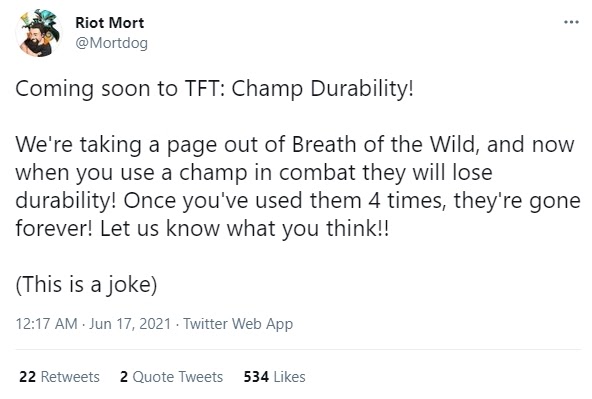Click the Twitter Web App source link

pyautogui.click(x=238, y=324)
